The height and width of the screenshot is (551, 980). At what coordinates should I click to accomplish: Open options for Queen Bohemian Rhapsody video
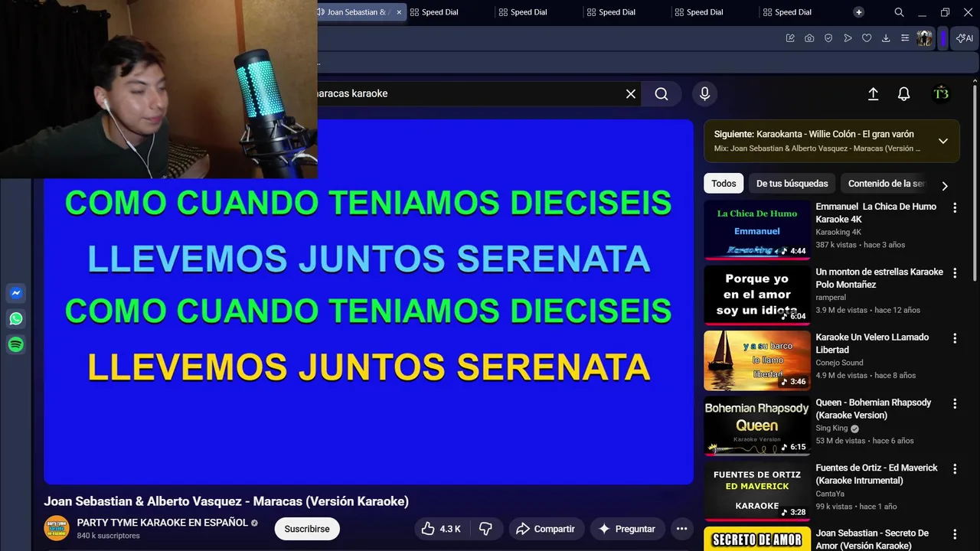tap(955, 403)
